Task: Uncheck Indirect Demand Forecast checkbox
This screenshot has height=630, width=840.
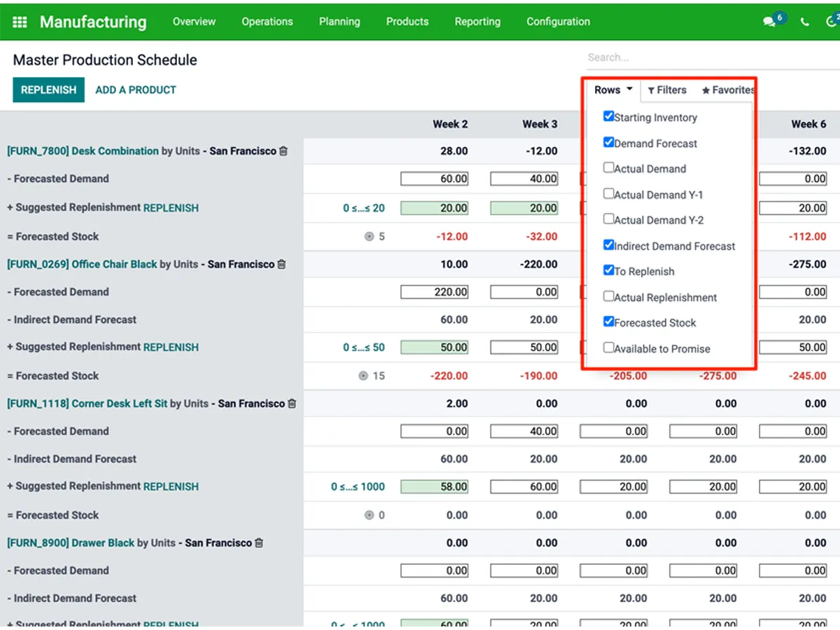Action: pos(608,244)
